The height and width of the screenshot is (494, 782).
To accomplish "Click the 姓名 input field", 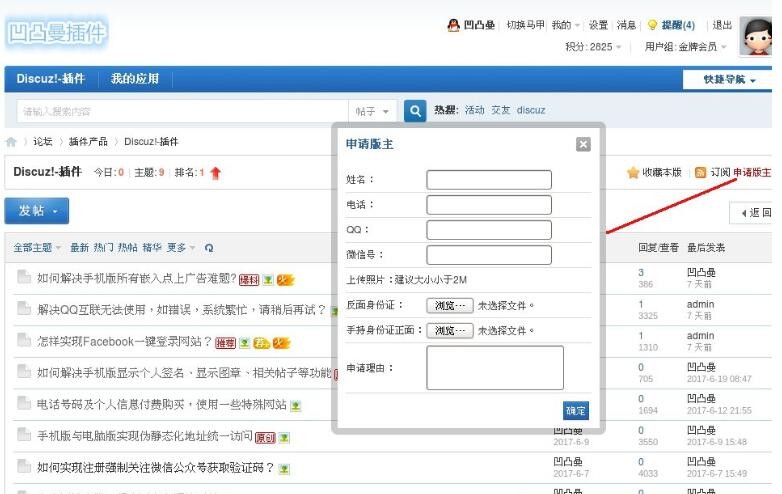I will [489, 180].
